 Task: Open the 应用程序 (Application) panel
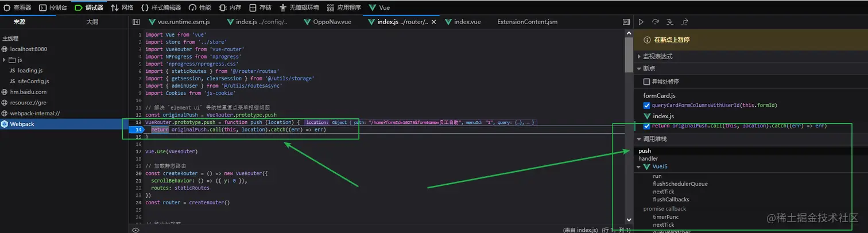point(344,7)
